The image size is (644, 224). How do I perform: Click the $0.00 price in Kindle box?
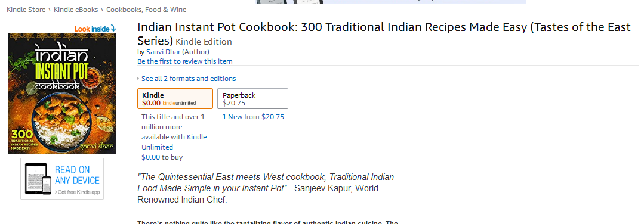point(151,103)
